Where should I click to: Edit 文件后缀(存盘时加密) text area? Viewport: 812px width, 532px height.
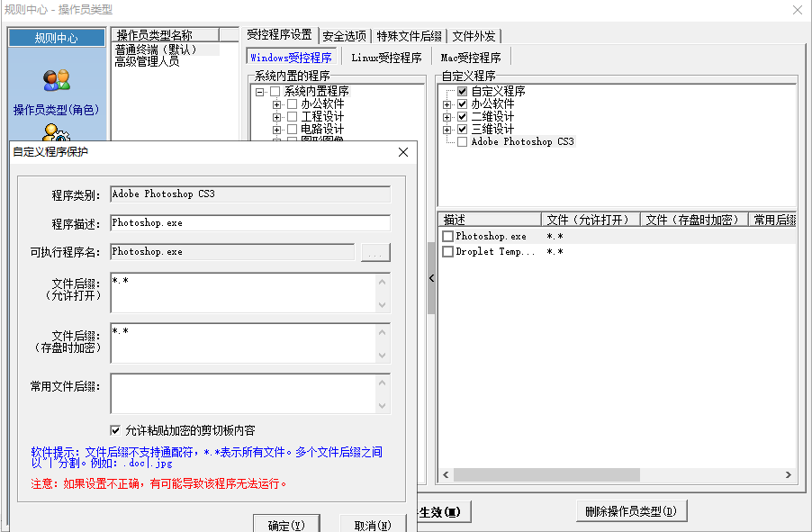(x=250, y=344)
